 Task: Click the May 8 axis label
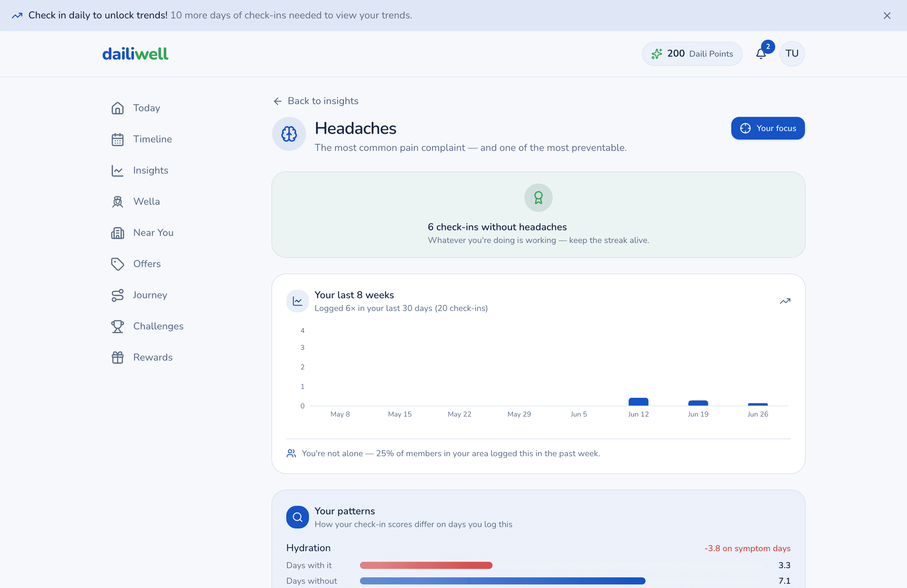pos(340,414)
